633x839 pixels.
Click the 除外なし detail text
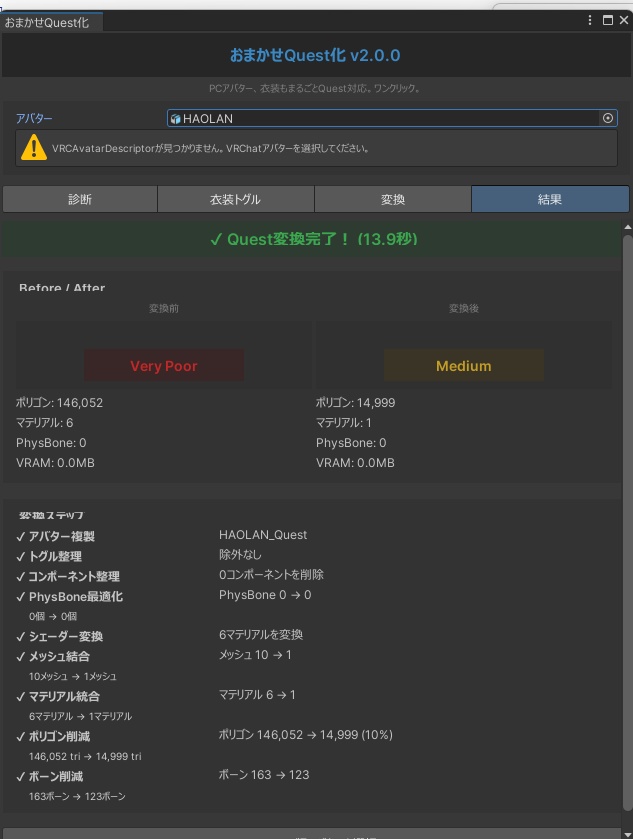[240, 555]
